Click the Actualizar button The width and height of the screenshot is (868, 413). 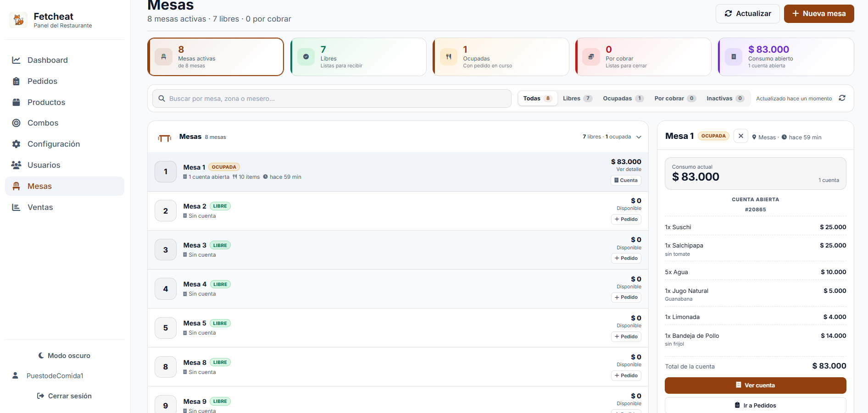(747, 14)
